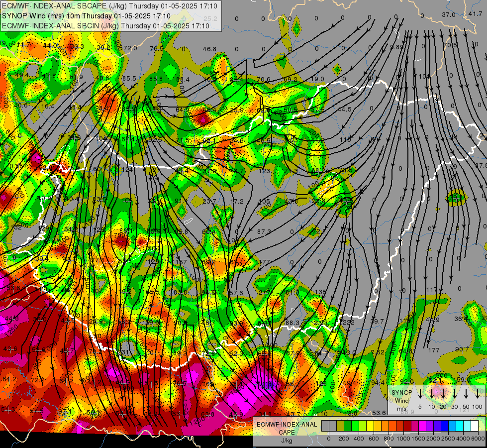487x448 pixels.
Task: Click the map value '90.7'
Action: click(x=462, y=349)
